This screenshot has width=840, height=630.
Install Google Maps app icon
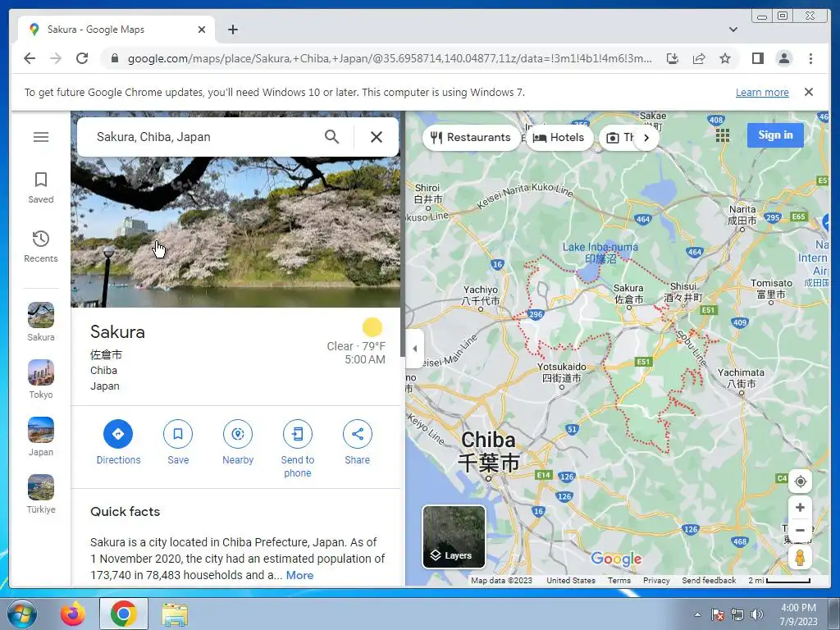pyautogui.click(x=673, y=58)
